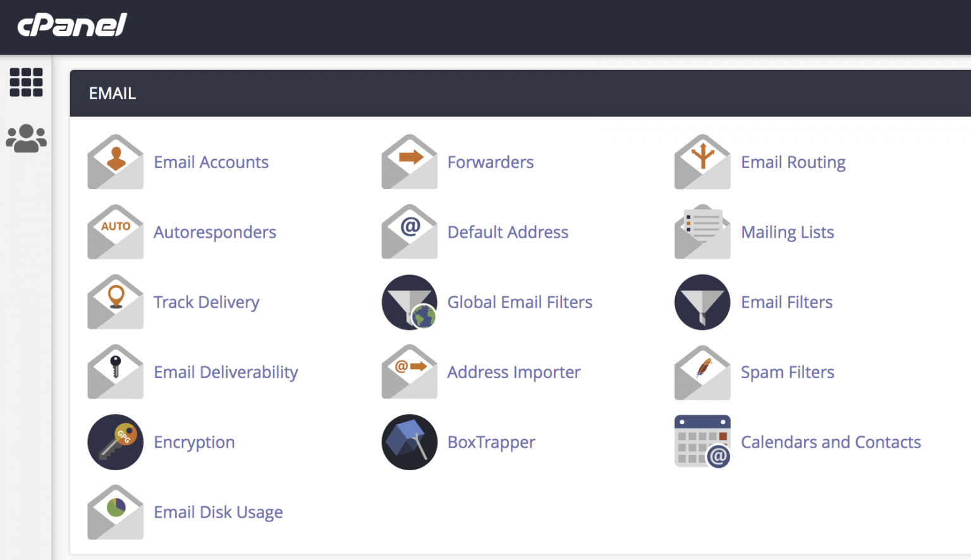The height and width of the screenshot is (560, 971).
Task: Click the Email Filters funnel icon
Action: click(702, 302)
